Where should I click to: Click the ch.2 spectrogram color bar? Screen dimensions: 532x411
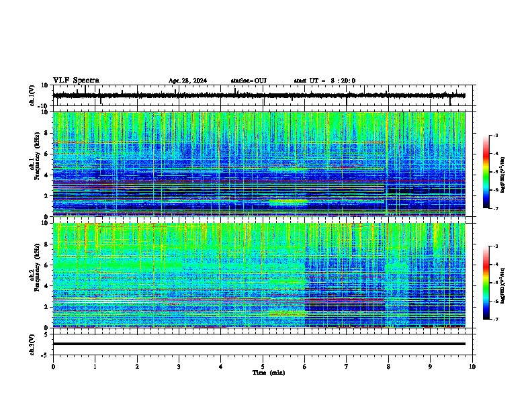486,283
